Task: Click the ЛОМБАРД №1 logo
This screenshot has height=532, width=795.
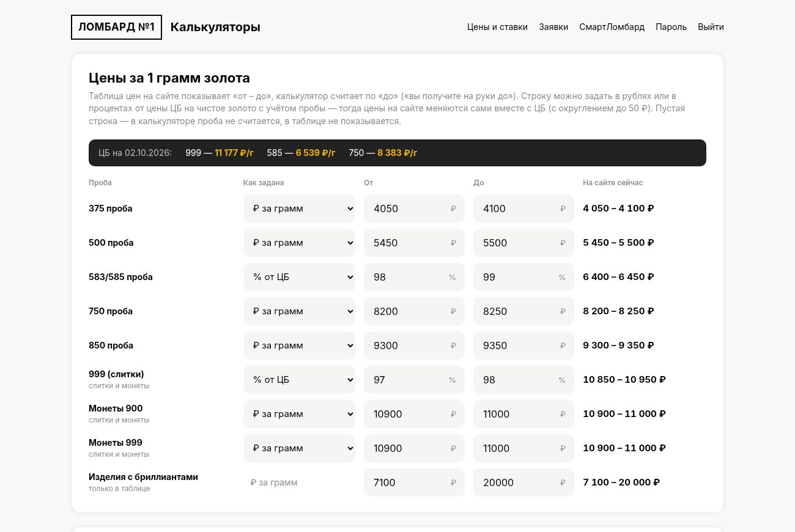Action: pyautogui.click(x=116, y=27)
